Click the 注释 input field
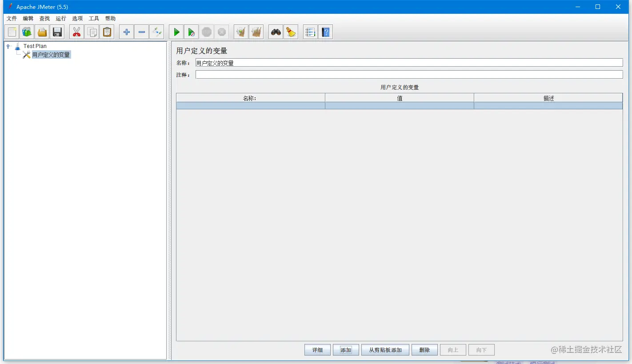 pos(409,75)
